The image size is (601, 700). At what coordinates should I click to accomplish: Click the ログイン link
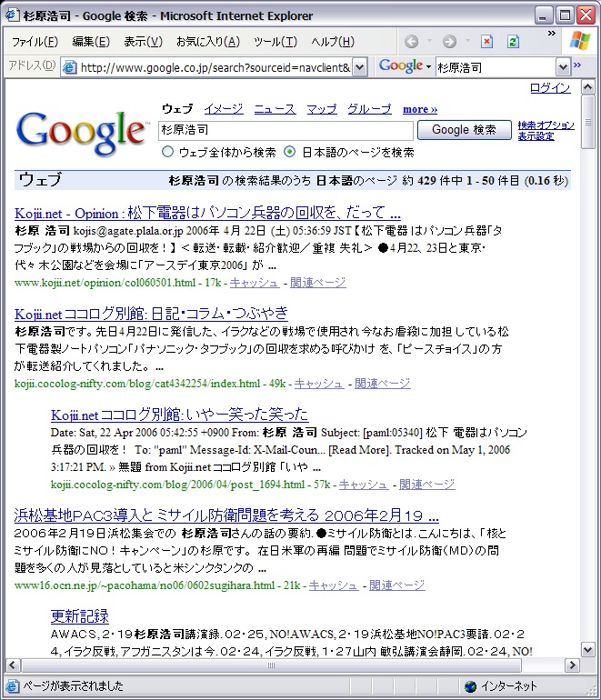click(x=550, y=88)
